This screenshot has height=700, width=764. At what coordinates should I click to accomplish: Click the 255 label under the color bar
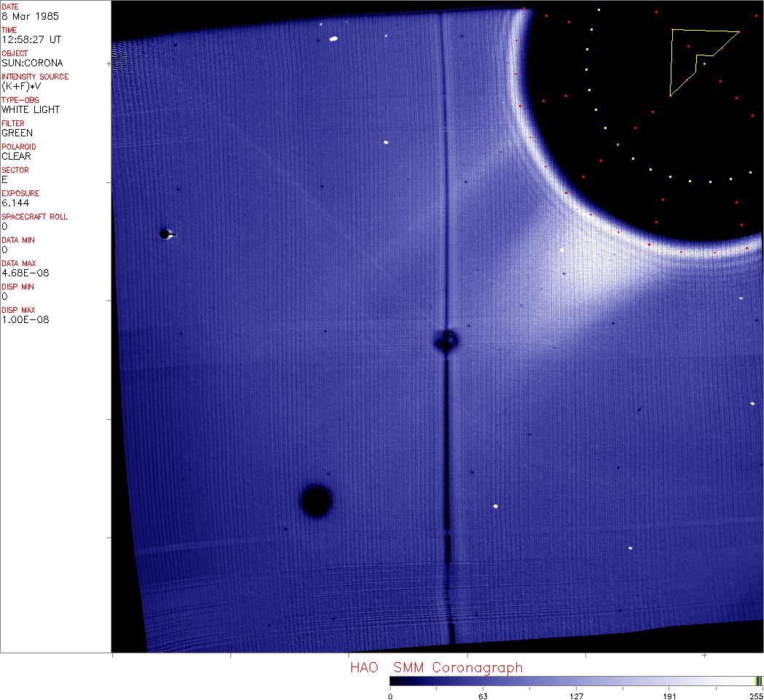pos(755,696)
